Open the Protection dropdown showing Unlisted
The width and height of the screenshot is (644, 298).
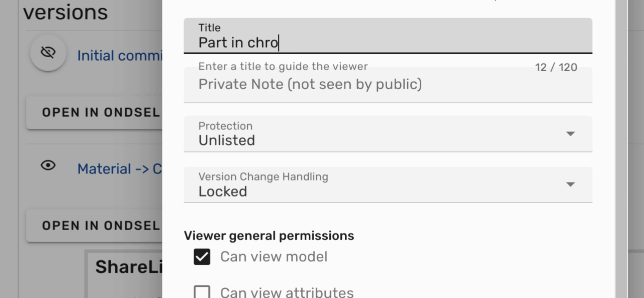point(375,134)
